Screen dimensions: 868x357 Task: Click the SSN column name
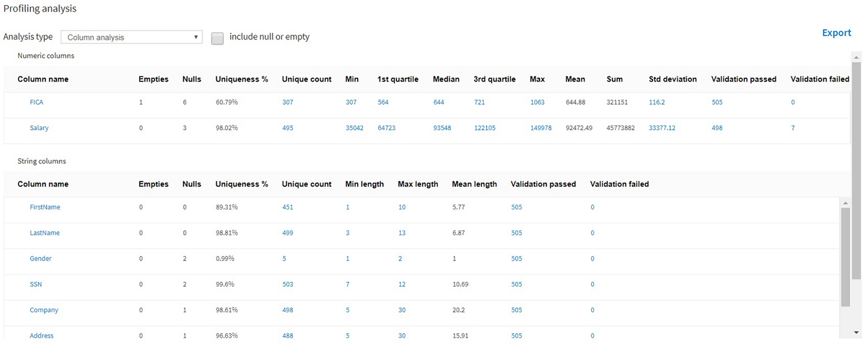click(36, 285)
